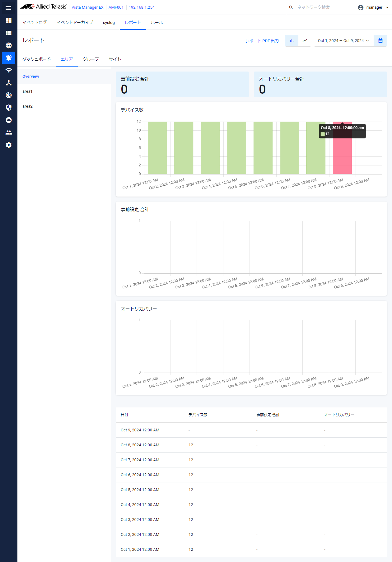The image size is (392, 562).
Task: Open the wireless Wi-Fi icon in the sidebar
Action: pyautogui.click(x=9, y=70)
